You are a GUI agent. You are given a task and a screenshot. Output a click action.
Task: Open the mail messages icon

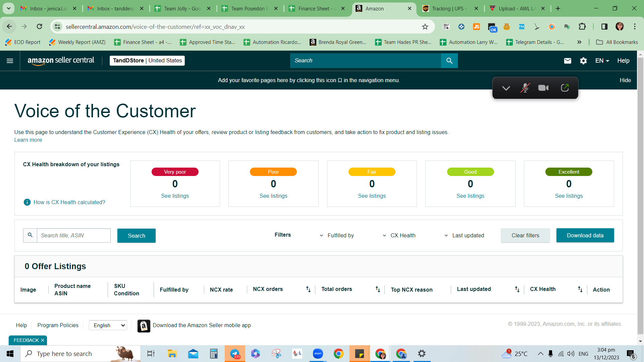click(568, 61)
